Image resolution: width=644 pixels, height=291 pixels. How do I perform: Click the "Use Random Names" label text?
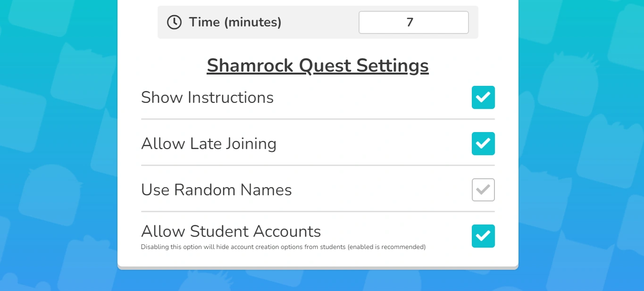click(216, 190)
